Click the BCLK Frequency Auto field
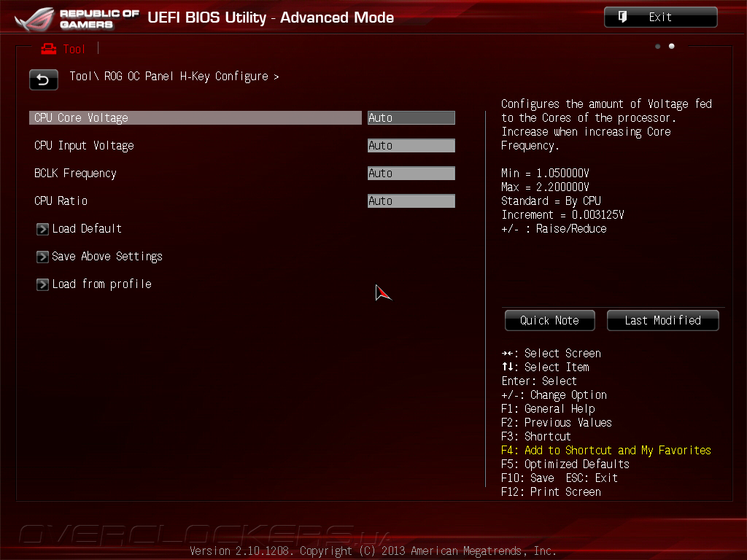The image size is (747, 560). click(411, 174)
